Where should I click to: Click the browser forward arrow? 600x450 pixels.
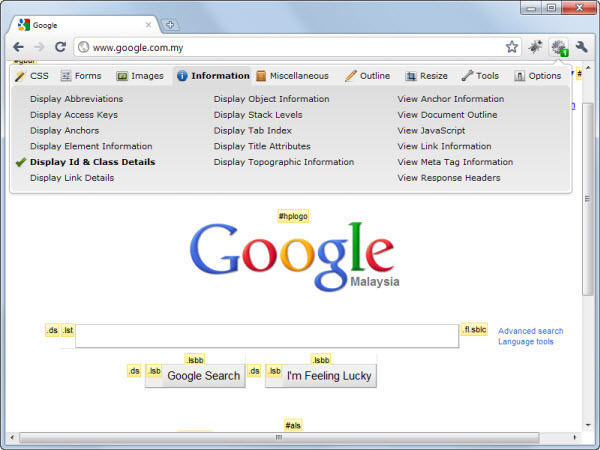(x=39, y=47)
